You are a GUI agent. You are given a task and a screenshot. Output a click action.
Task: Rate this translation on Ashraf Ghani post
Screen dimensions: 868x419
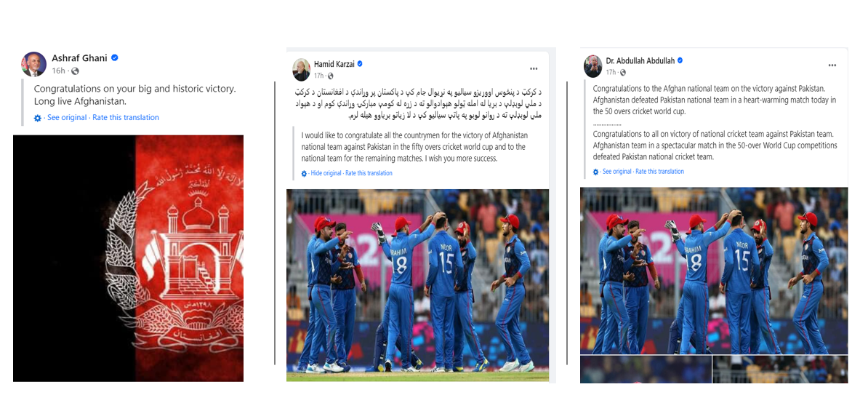pos(126,118)
